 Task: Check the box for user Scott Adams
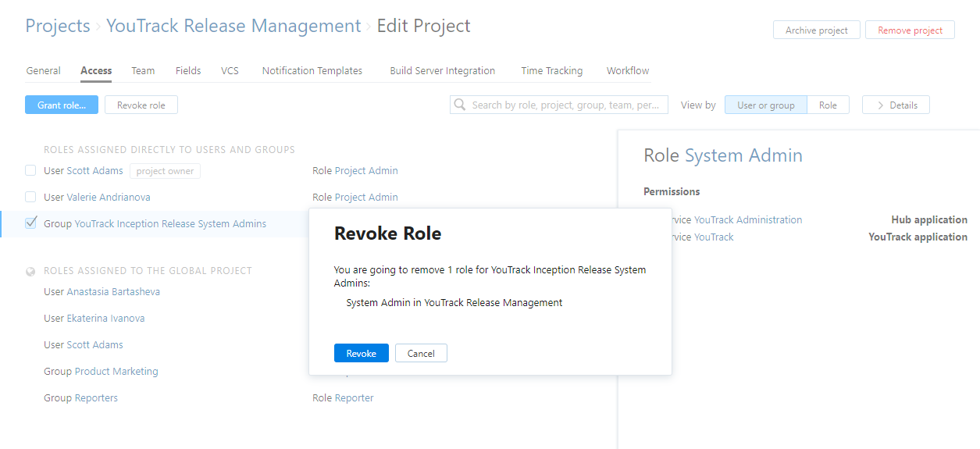30,171
